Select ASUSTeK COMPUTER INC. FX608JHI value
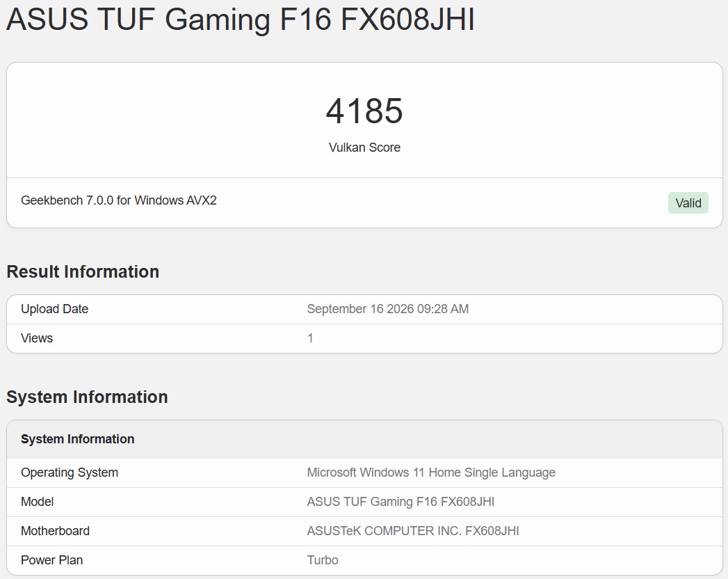 pyautogui.click(x=413, y=531)
